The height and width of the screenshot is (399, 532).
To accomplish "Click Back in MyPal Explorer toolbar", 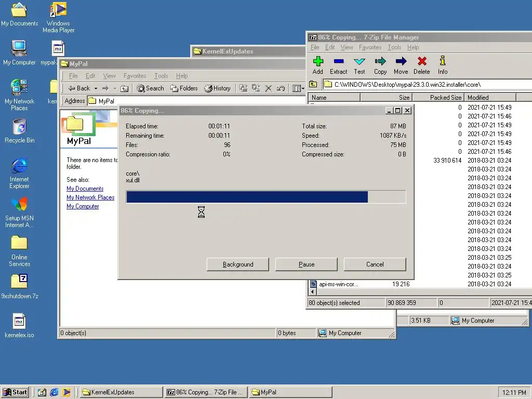I will [x=79, y=88].
